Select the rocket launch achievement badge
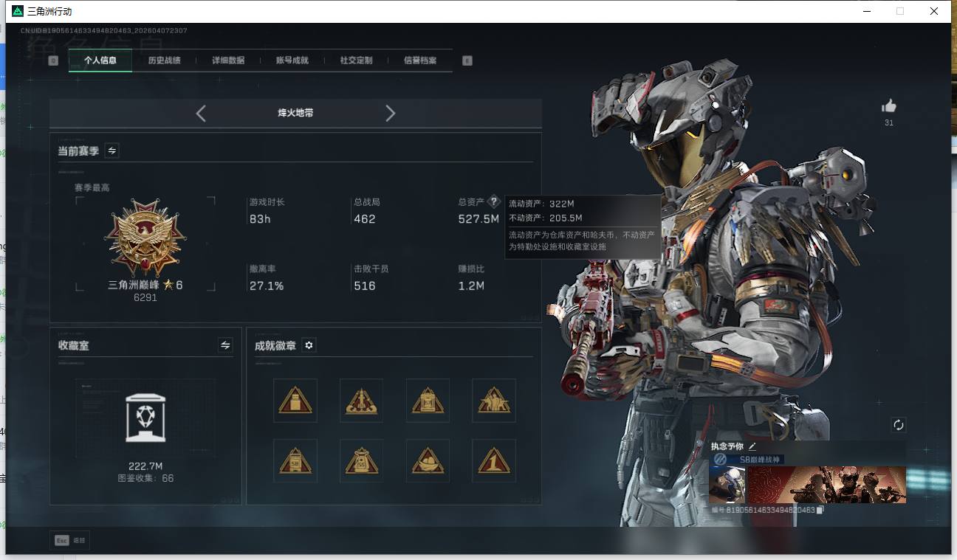 coord(362,401)
